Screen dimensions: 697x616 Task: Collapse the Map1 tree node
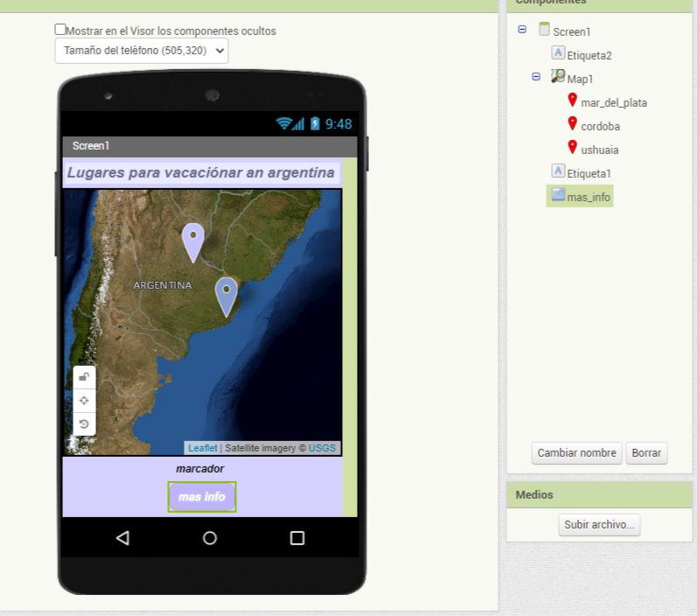[x=536, y=76]
